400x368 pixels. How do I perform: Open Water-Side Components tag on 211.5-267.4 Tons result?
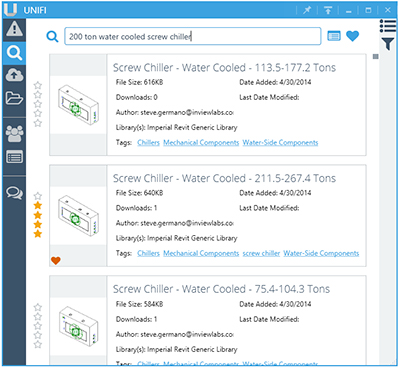tap(321, 253)
